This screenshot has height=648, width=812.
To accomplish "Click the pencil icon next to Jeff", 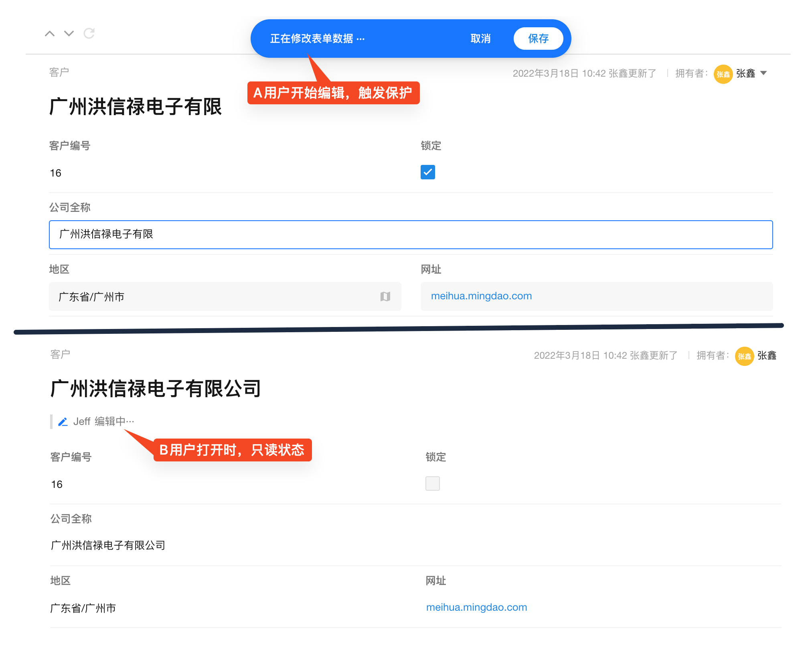I will 63,422.
